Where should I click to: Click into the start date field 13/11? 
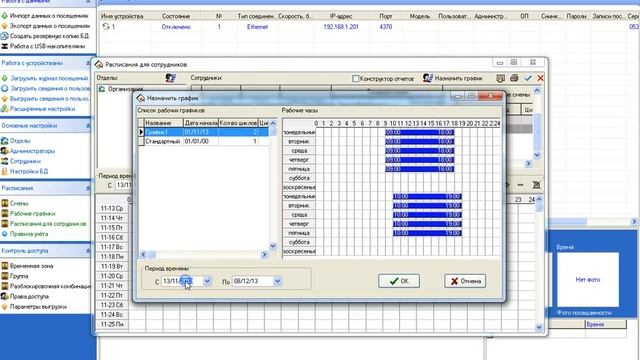click(x=182, y=281)
